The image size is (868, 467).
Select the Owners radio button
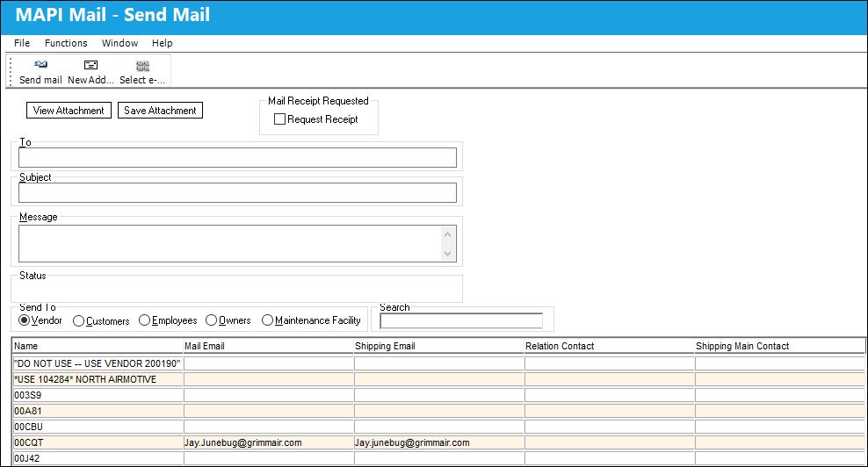coord(211,320)
